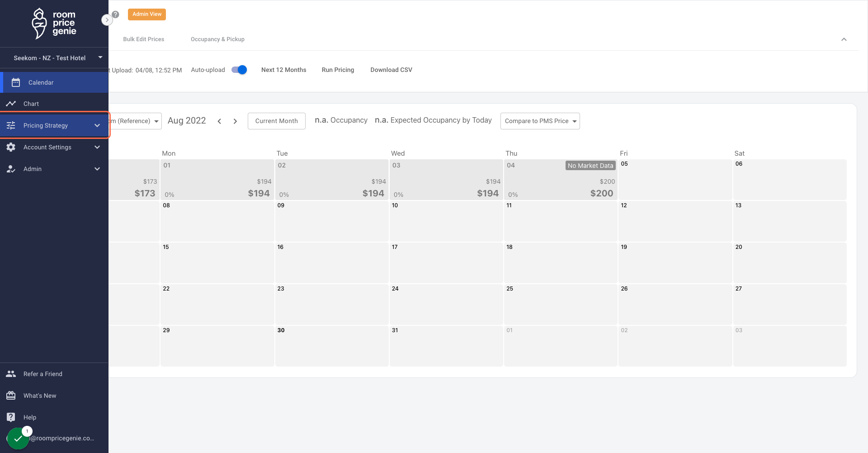Open Compare to PMS Price dropdown
This screenshot has height=453, width=868.
tap(540, 121)
